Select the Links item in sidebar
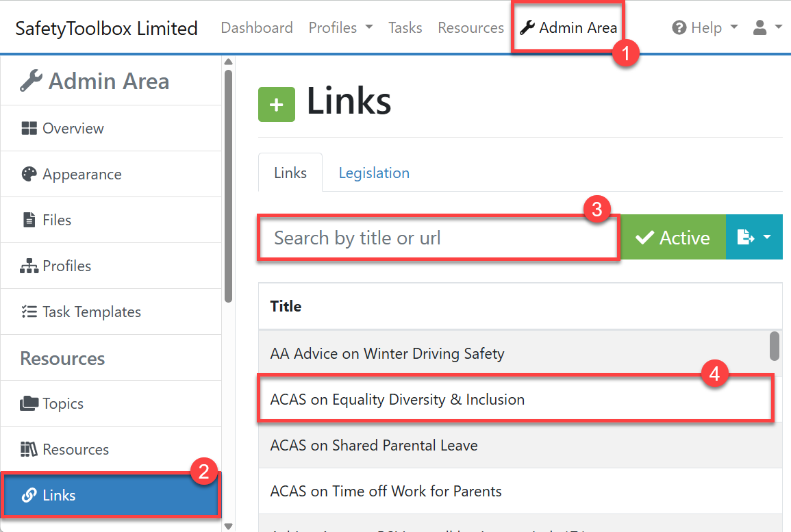Image resolution: width=791 pixels, height=532 pixels. point(110,496)
